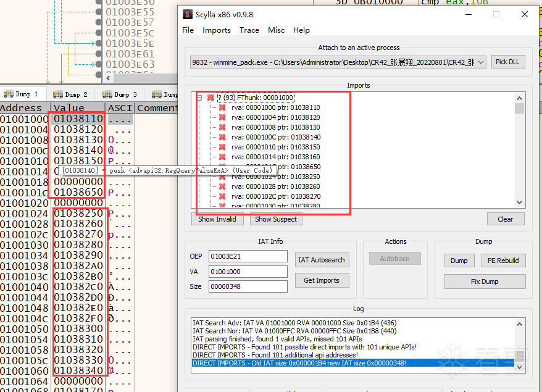Screen dimensions: 542x392
Task: Click invalid icon for rva 00001024 entry
Action: point(222,177)
